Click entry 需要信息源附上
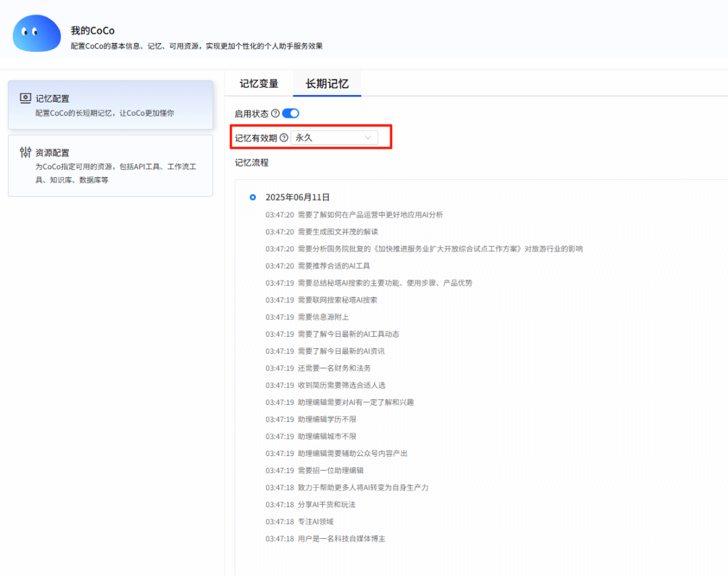Screen dimensions: 728x576 [323, 317]
